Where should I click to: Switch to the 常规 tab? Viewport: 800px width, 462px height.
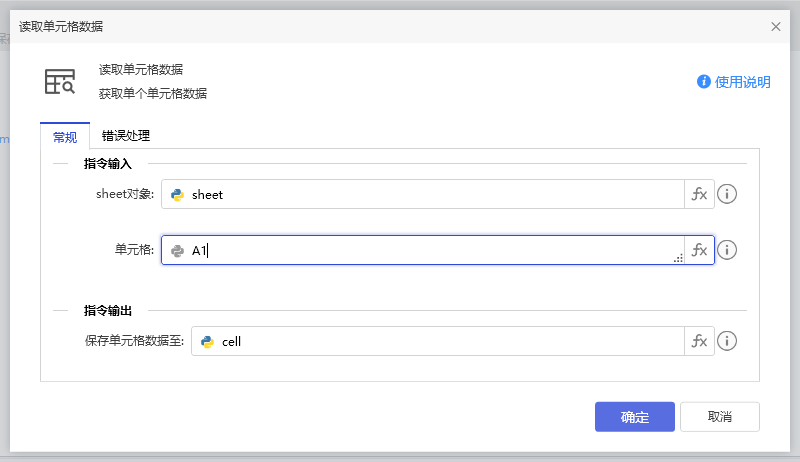[x=65, y=136]
